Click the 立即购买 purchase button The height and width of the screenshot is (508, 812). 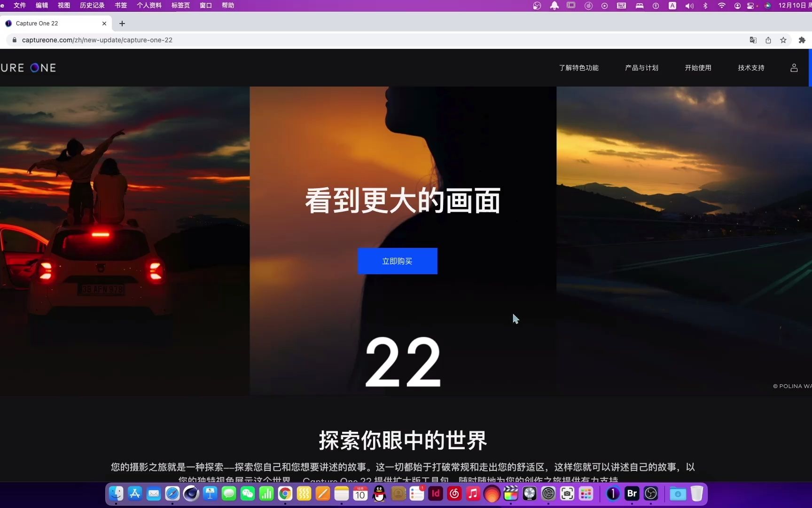coord(398,261)
